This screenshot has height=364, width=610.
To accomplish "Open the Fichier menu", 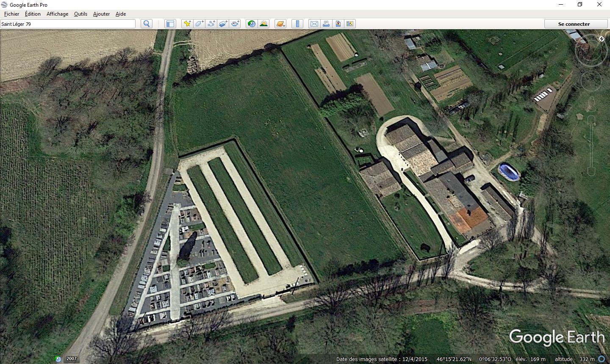I will tap(11, 14).
